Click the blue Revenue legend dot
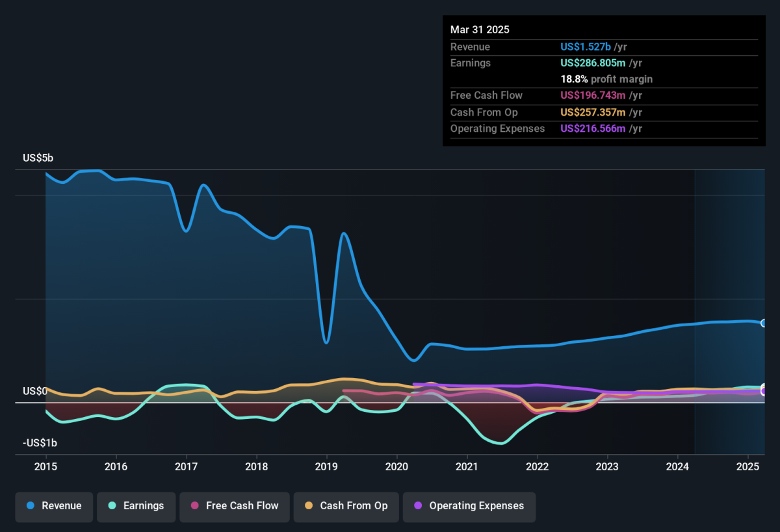This screenshot has height=532, width=780. point(31,506)
